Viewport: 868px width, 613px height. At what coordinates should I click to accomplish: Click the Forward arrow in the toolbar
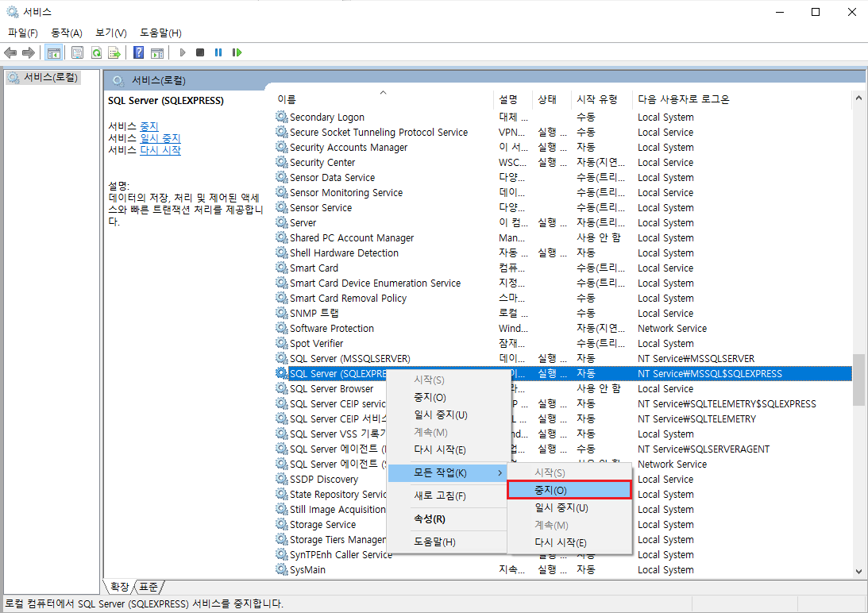point(29,52)
